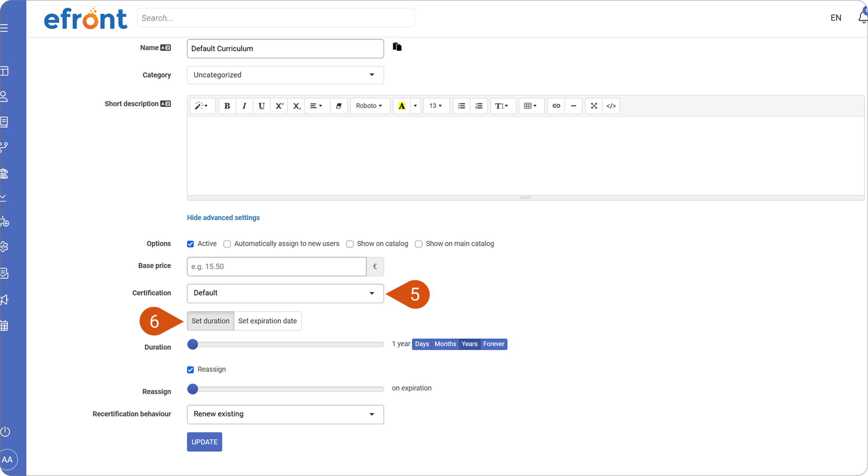
Task: Open the hamburger menu in sidebar
Action: (x=4, y=28)
